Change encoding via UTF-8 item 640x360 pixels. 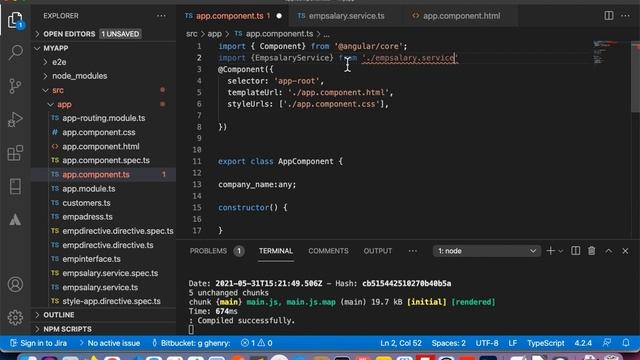[487, 343]
